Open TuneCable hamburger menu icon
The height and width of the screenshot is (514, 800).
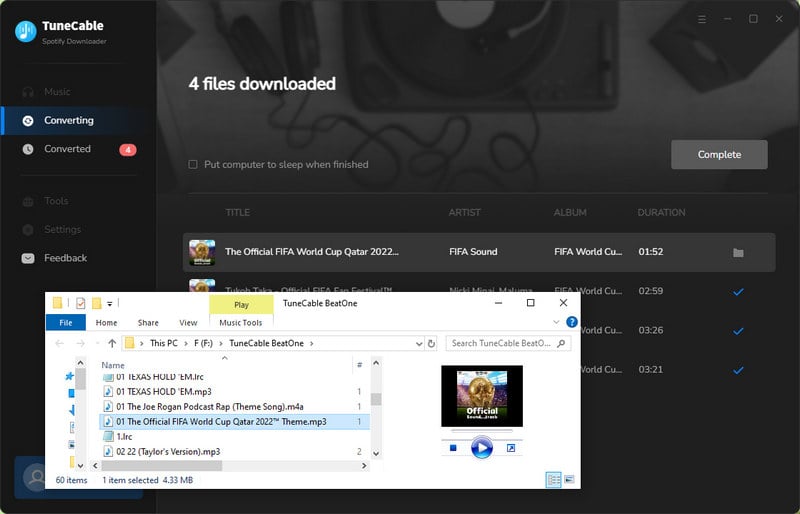702,19
